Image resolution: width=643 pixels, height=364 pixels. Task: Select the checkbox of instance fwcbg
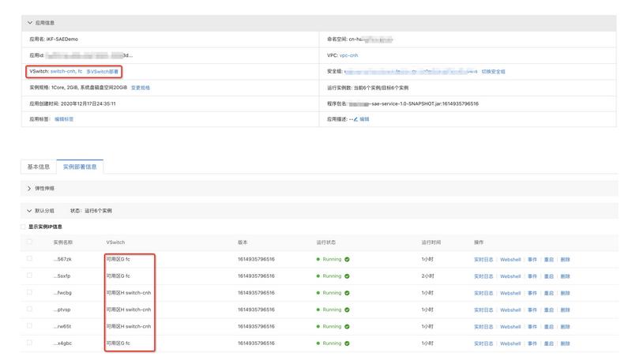[x=29, y=292]
